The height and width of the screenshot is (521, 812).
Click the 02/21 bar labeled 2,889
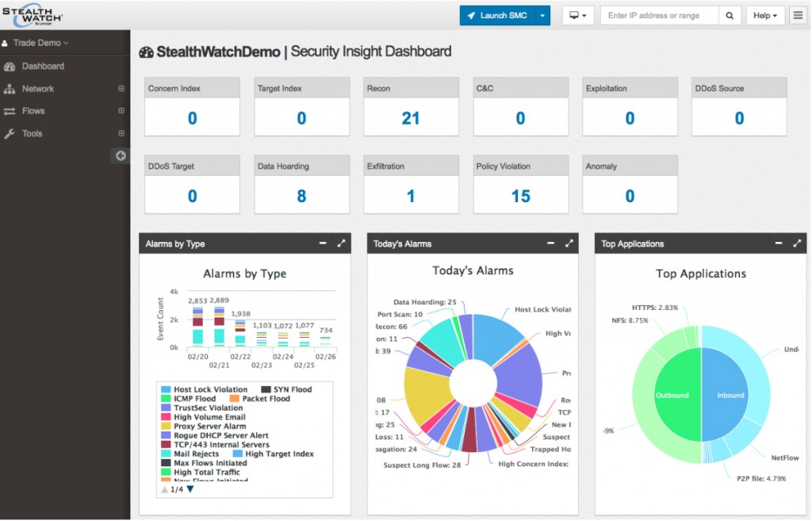219,326
